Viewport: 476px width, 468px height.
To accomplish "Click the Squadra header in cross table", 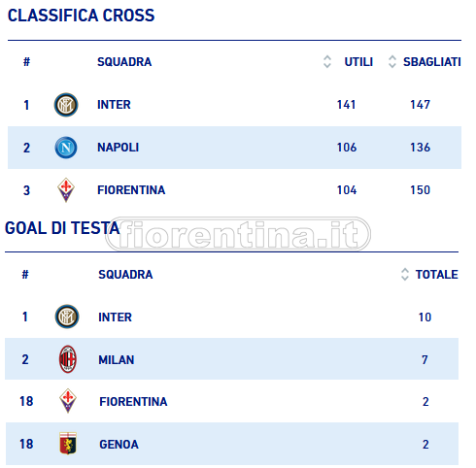I will [124, 62].
